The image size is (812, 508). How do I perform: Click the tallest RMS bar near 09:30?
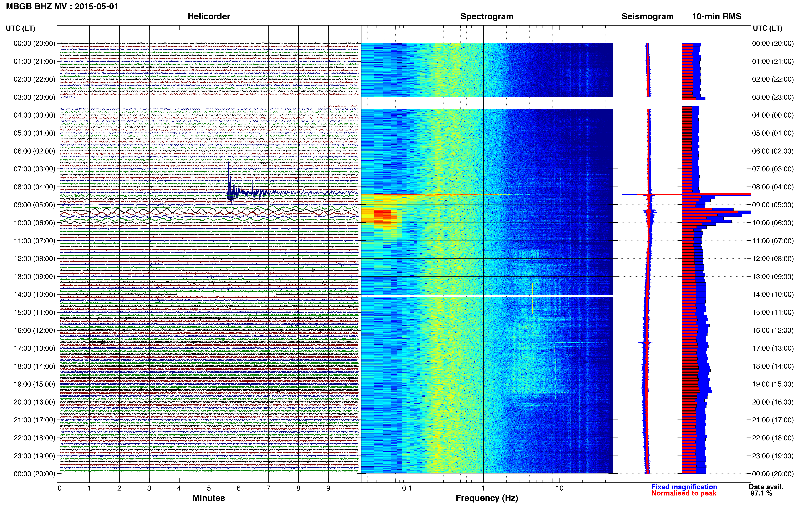tap(716, 212)
